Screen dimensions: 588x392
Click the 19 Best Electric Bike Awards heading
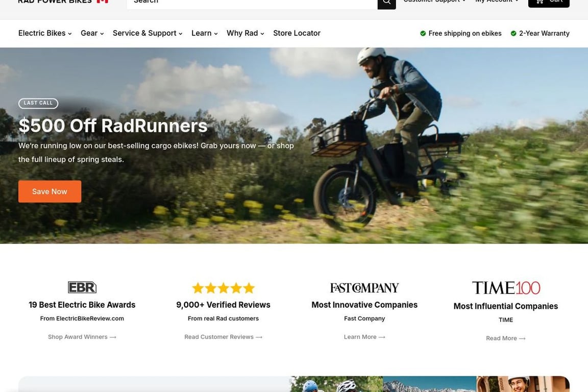[82, 305]
